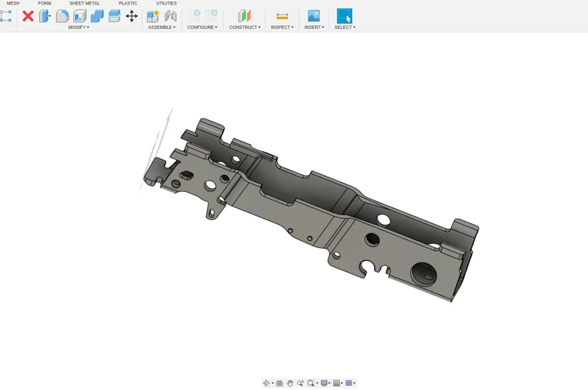Click the CONFIGURE menu label
Image resolution: width=588 pixels, height=390 pixels.
pos(202,28)
